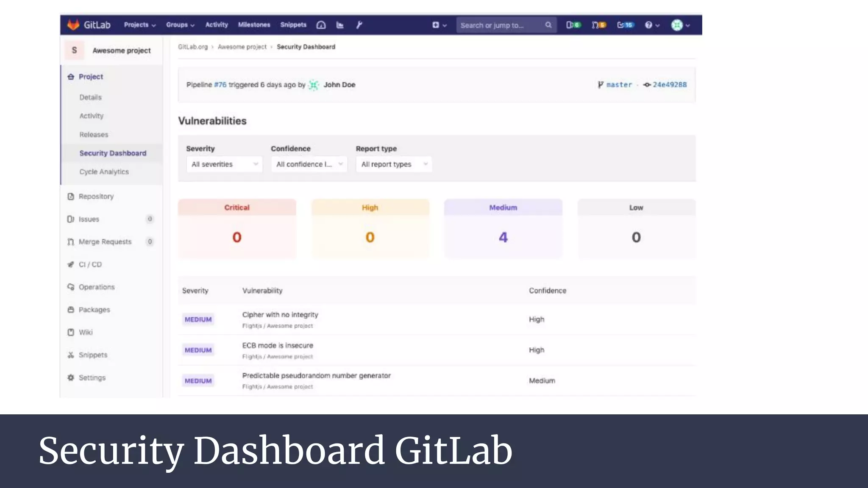The image size is (868, 488).
Task: Open Snippets in the sidebar
Action: tap(93, 355)
